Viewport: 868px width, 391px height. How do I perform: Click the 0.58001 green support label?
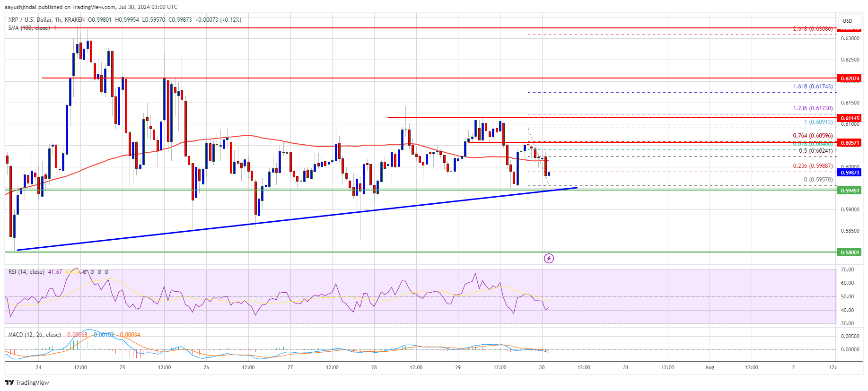(x=850, y=252)
